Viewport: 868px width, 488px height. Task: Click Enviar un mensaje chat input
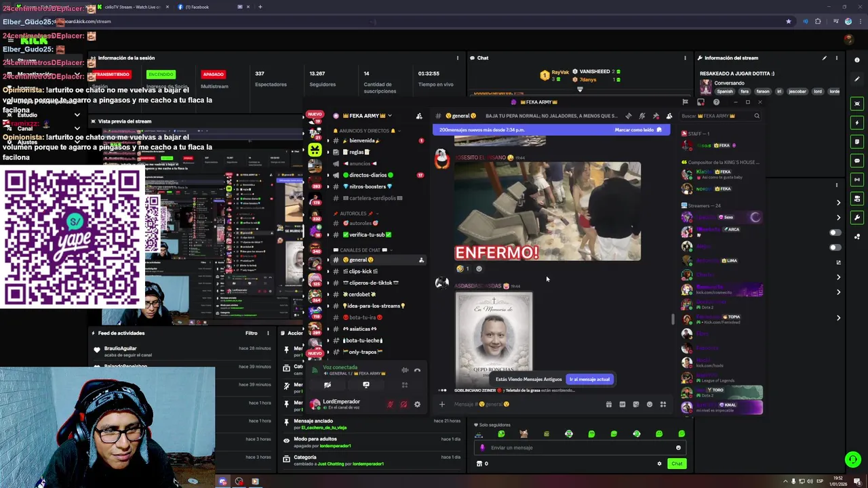click(x=580, y=447)
